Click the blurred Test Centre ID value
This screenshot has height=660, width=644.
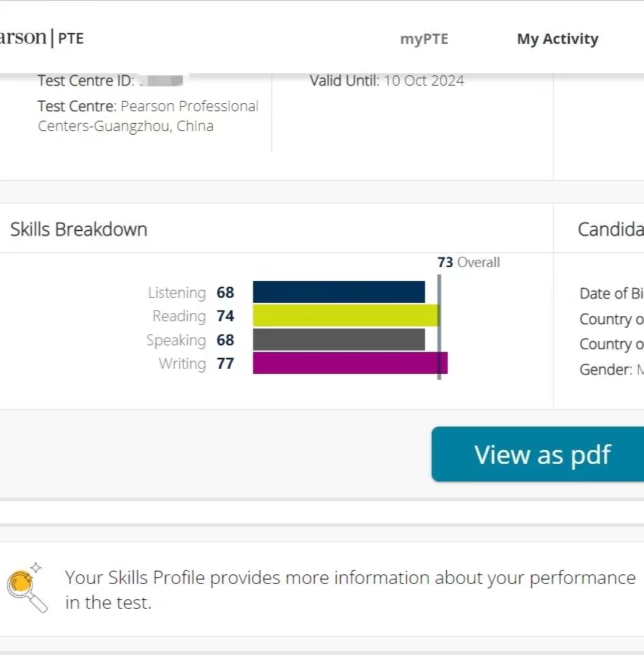162,80
